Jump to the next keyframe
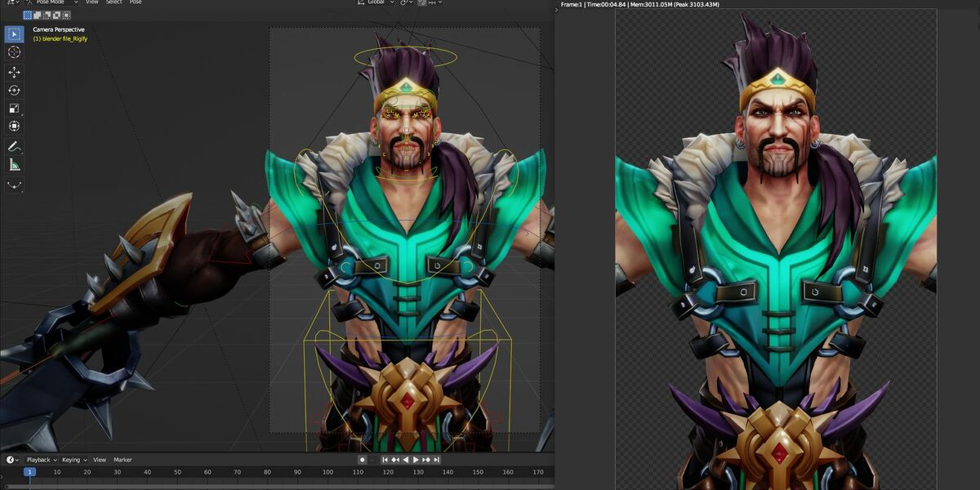The width and height of the screenshot is (980, 490). tap(425, 460)
